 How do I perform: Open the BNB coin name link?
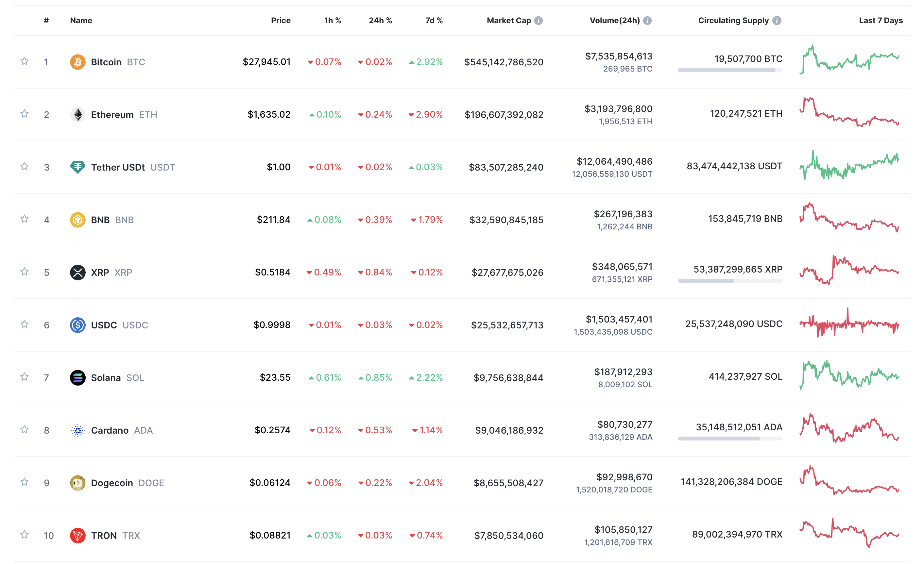tap(100, 220)
